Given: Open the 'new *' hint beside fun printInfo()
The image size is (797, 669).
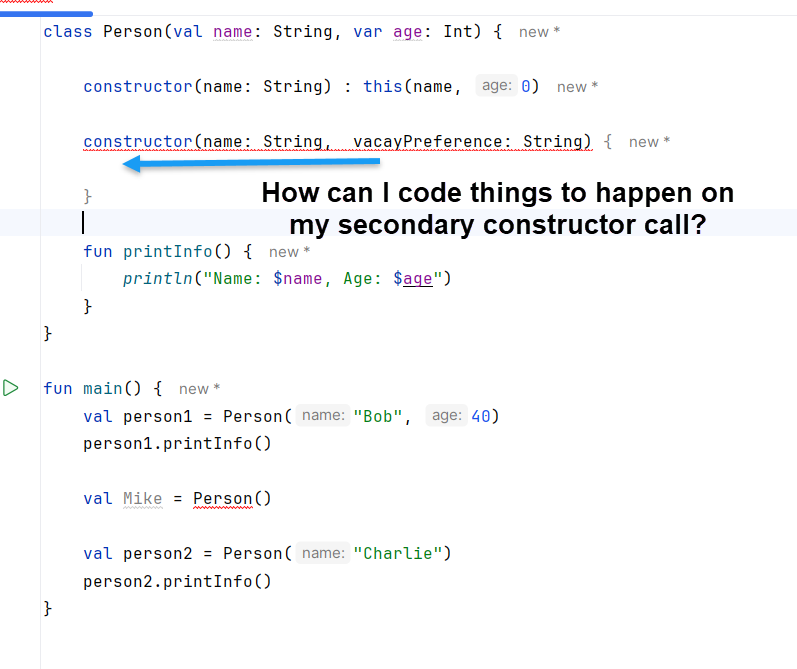Looking at the screenshot, I should [289, 252].
